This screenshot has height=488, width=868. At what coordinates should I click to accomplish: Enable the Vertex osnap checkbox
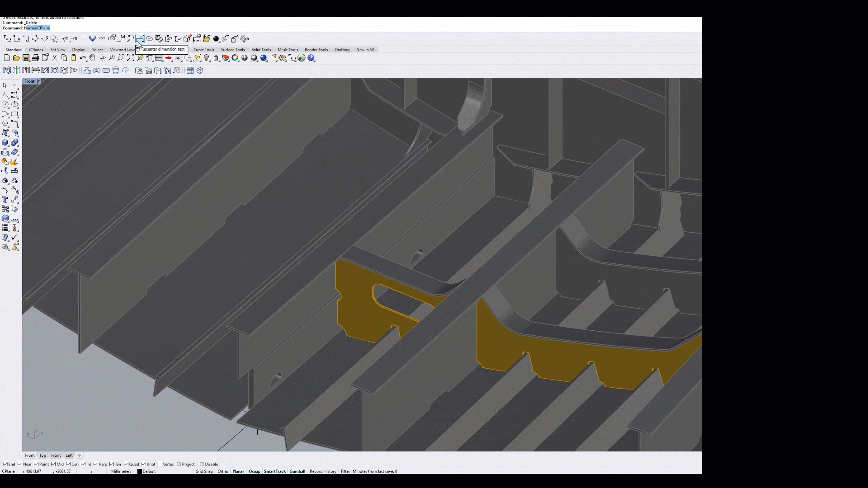(160, 464)
